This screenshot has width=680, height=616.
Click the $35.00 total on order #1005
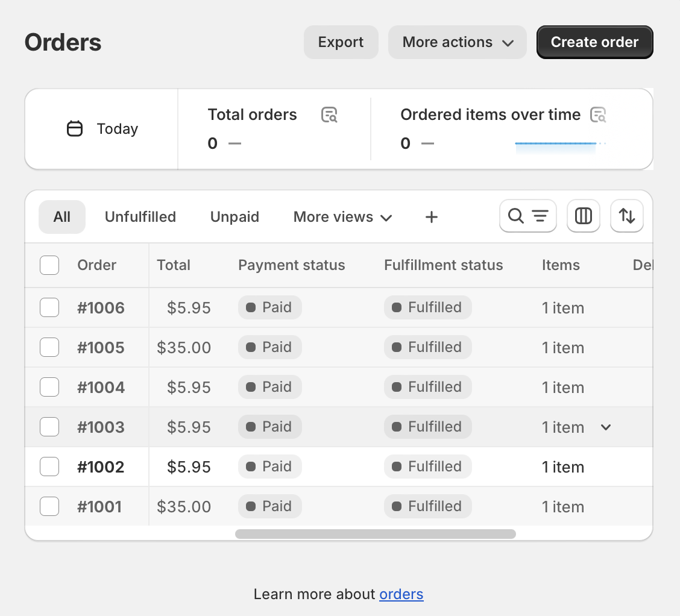coord(184,348)
